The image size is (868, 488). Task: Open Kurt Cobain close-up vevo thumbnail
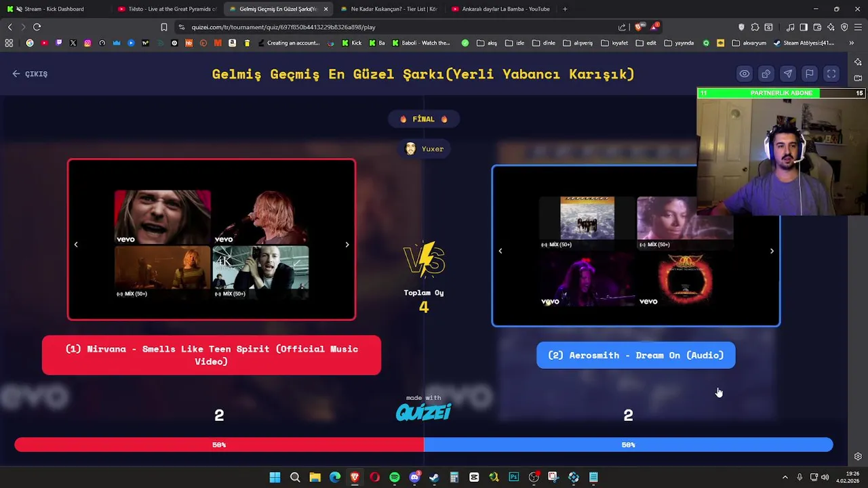pyautogui.click(x=163, y=217)
